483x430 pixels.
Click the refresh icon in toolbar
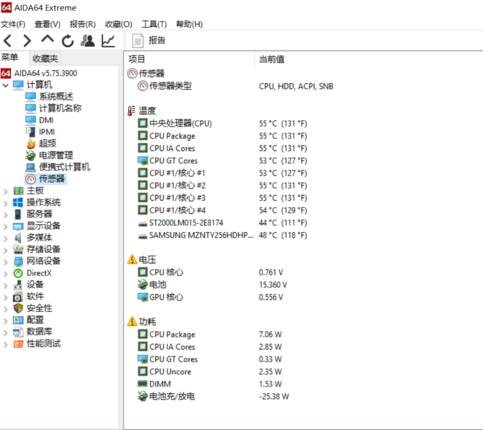point(68,41)
